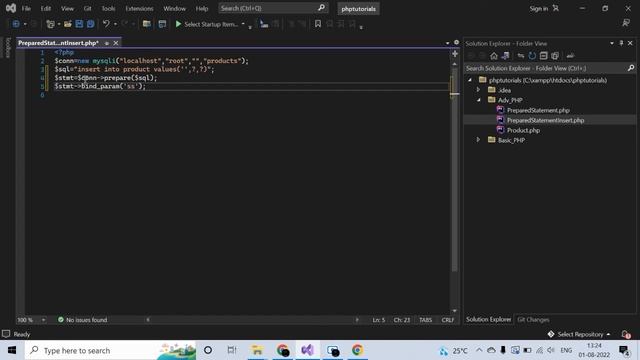Close the PreparedStat...ntInsert.php tab
The width and height of the screenshot is (640, 360).
pos(116,43)
